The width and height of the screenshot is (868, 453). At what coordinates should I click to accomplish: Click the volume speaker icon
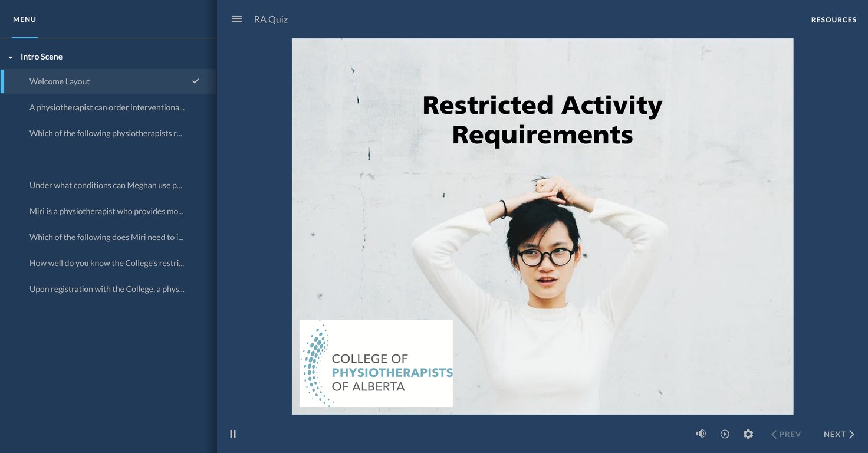701,434
